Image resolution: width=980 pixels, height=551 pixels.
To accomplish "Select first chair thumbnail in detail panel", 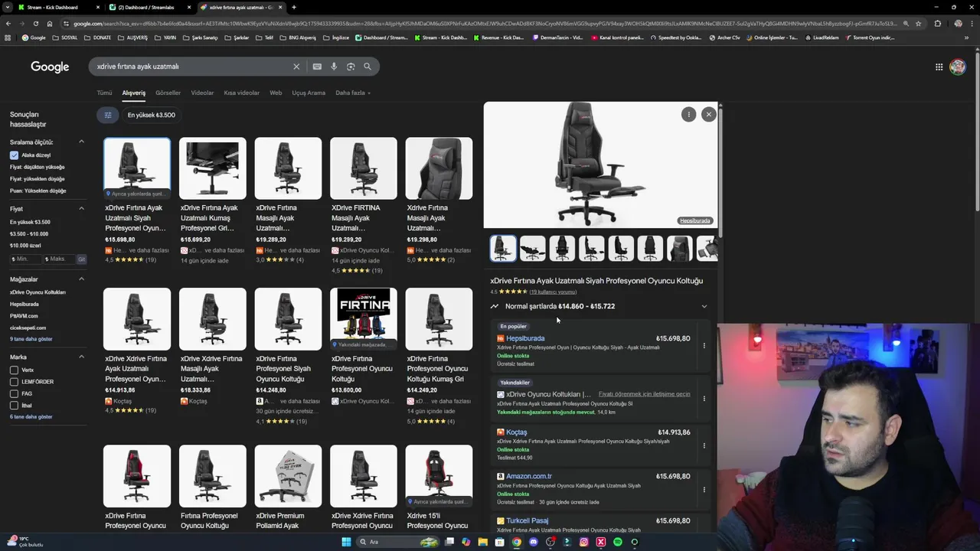I will click(503, 249).
